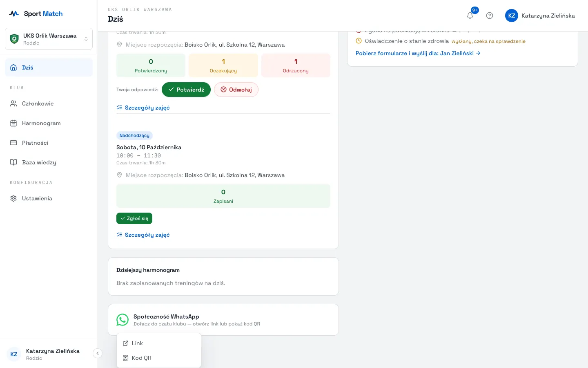Click the Potwierdzony count box
Image resolution: width=588 pixels, height=368 pixels.
click(151, 65)
